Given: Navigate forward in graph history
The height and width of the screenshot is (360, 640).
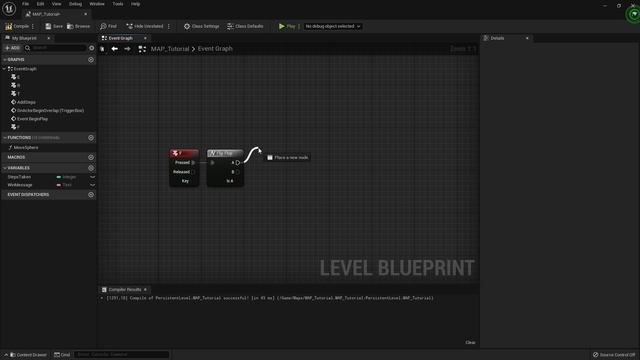Looking at the screenshot, I should tap(127, 49).
